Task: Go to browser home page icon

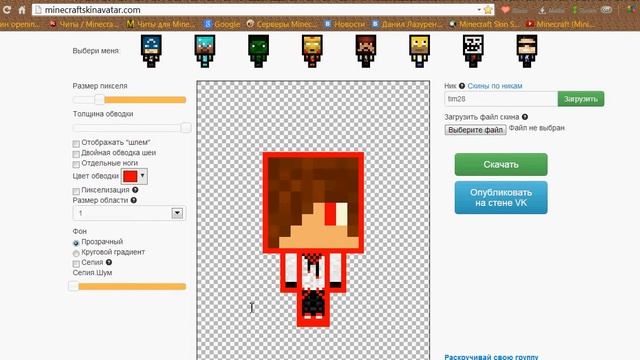Action: click(x=22, y=9)
